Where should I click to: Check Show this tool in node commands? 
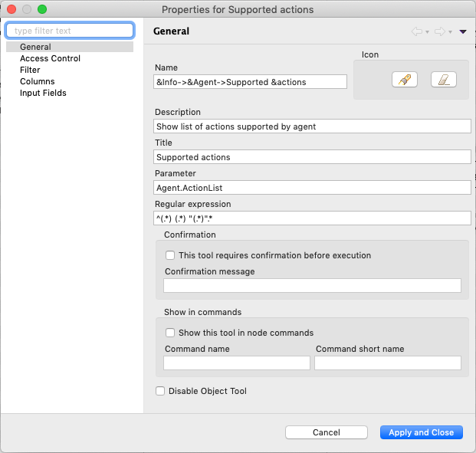pyautogui.click(x=171, y=333)
